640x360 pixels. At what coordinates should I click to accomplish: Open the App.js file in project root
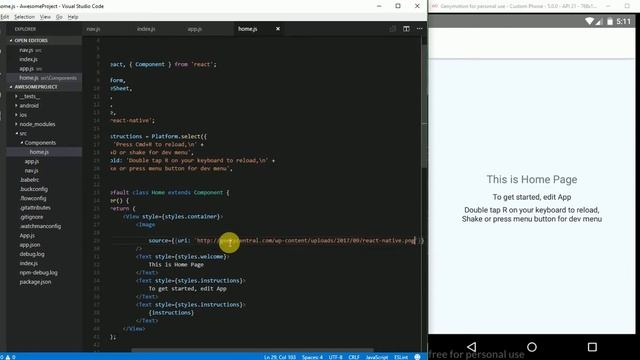coord(27,236)
